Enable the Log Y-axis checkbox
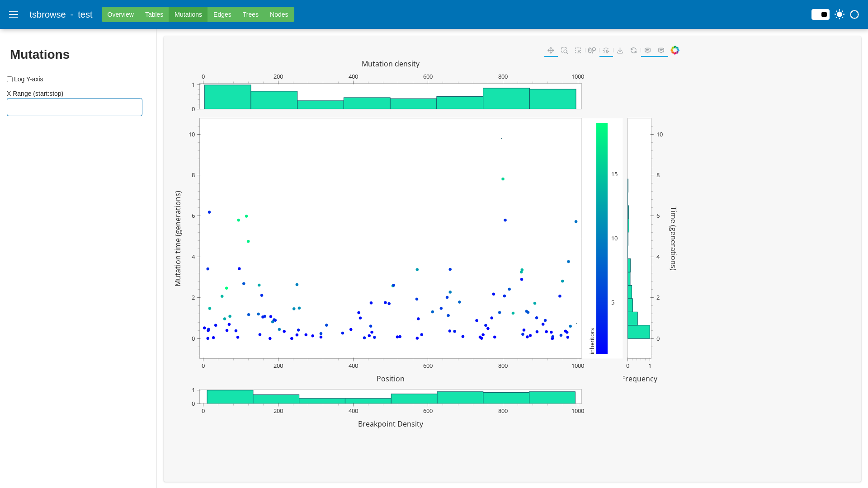 point(9,79)
